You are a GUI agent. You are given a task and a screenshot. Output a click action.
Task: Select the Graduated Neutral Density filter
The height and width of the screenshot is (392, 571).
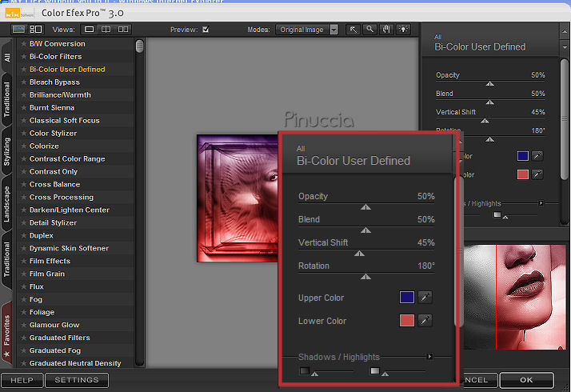pos(75,363)
